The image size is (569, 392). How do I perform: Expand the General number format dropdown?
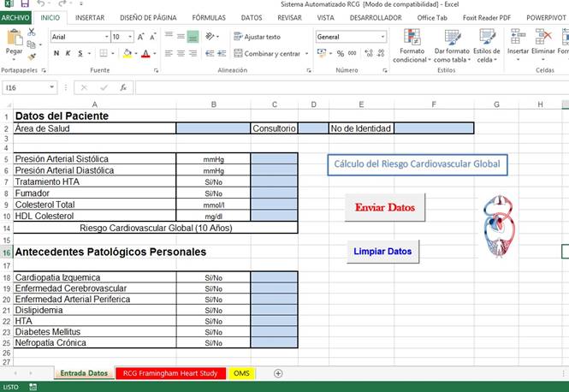382,37
